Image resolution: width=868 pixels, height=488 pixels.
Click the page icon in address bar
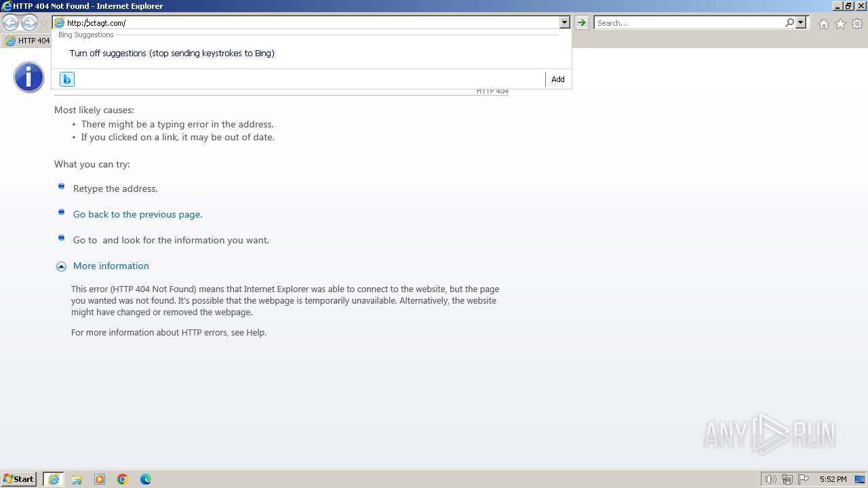(x=60, y=23)
